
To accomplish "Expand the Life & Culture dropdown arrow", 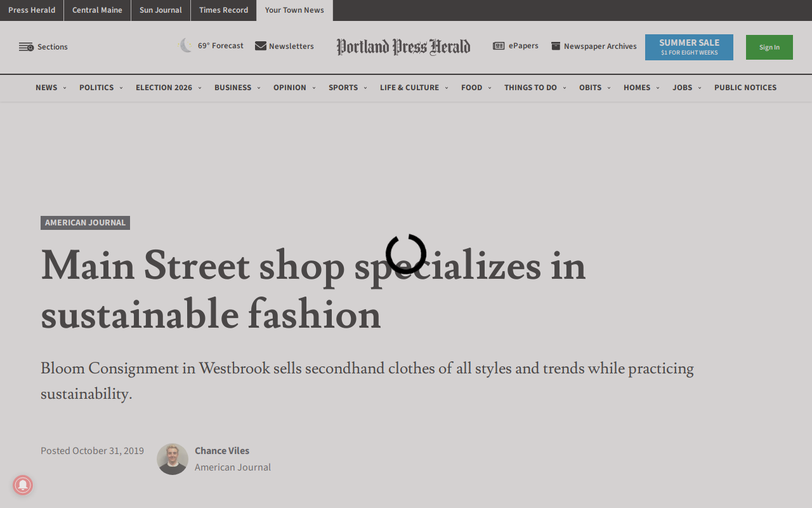I will 447,88.
